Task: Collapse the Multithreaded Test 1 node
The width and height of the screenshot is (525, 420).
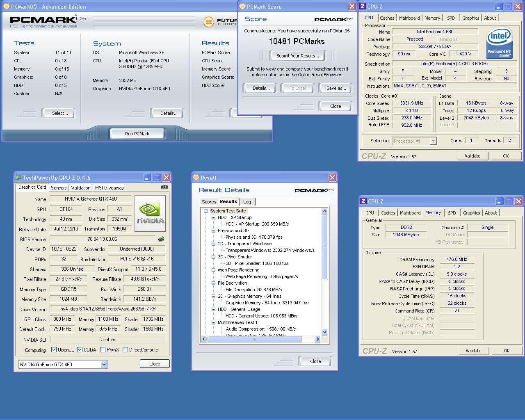Action: point(213,322)
